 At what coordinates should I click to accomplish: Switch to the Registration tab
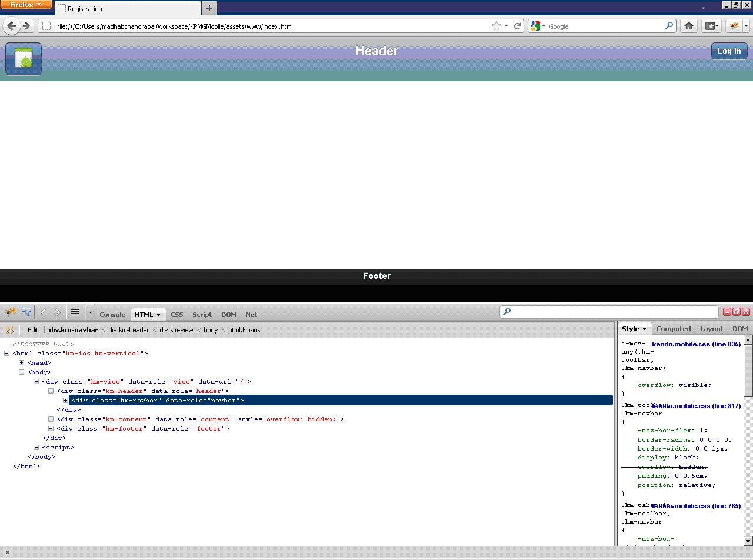pyautogui.click(x=128, y=9)
